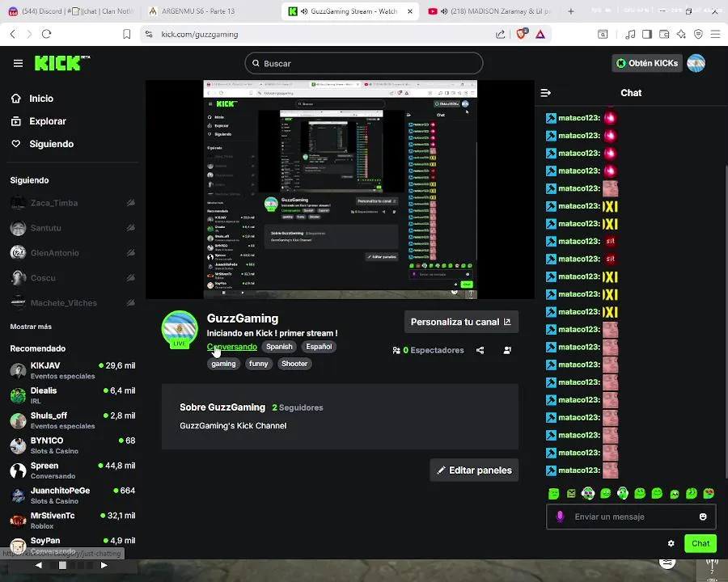Open the profile avatar menu
Image resolution: width=728 pixels, height=582 pixels.
tap(696, 63)
